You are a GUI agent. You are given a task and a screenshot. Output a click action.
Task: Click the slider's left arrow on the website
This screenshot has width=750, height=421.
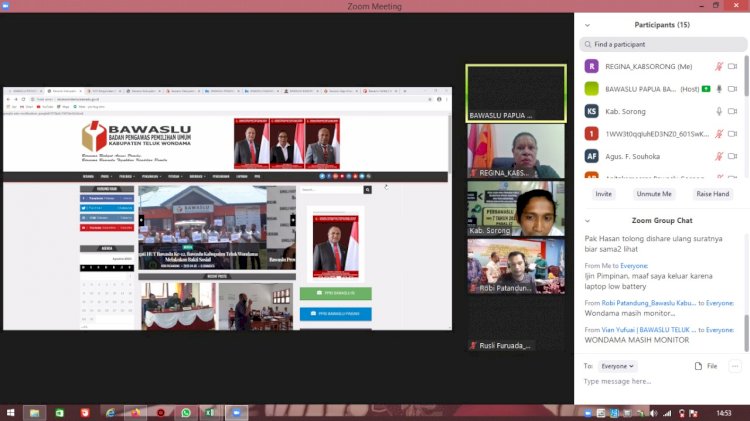pyautogui.click(x=141, y=220)
